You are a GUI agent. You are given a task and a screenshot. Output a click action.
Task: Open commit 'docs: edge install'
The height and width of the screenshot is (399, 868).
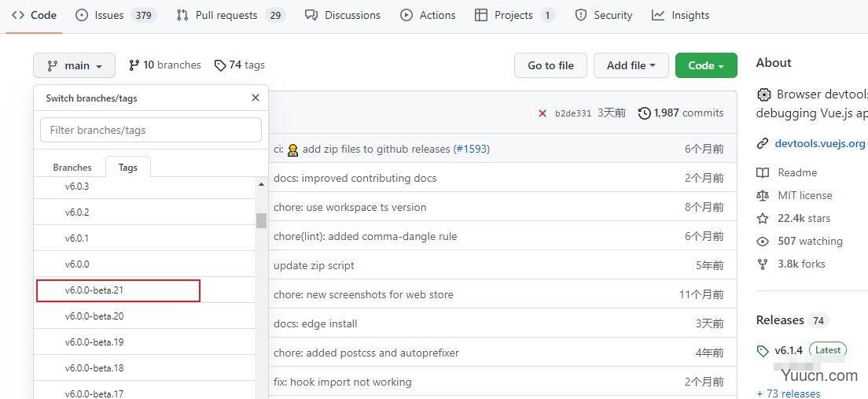point(315,323)
